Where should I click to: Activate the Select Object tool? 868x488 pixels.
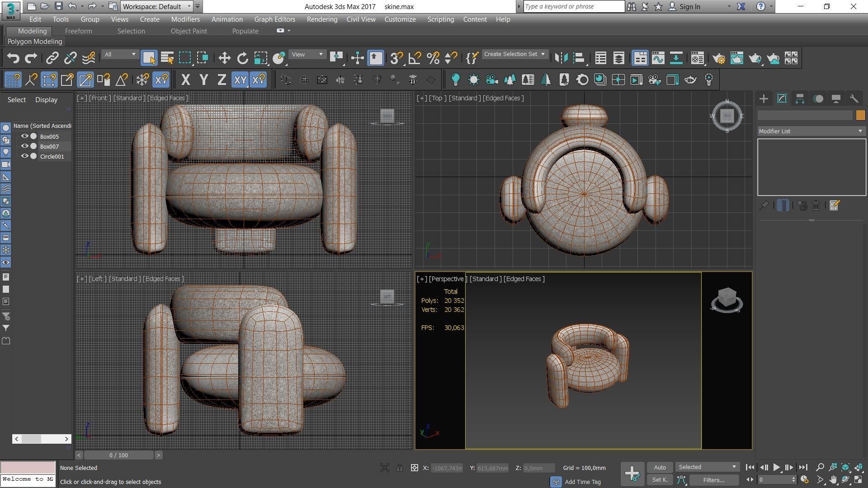(x=149, y=58)
